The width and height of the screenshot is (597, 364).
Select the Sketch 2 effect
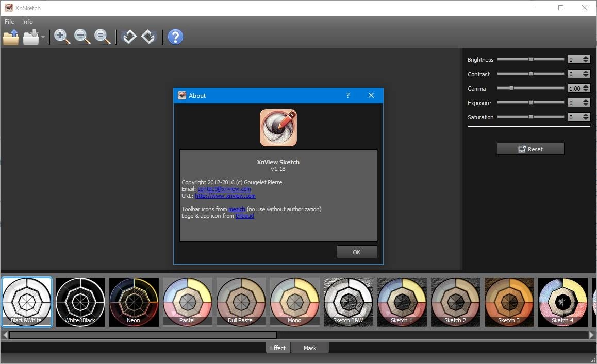point(456,302)
